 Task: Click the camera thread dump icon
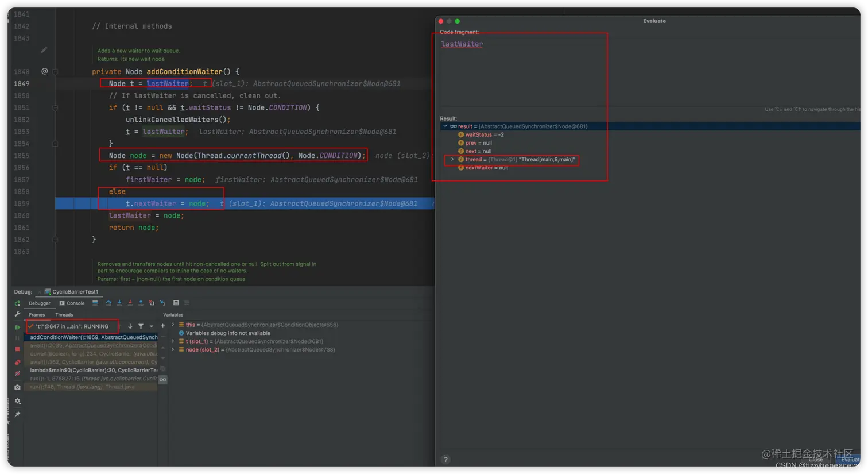(x=17, y=387)
